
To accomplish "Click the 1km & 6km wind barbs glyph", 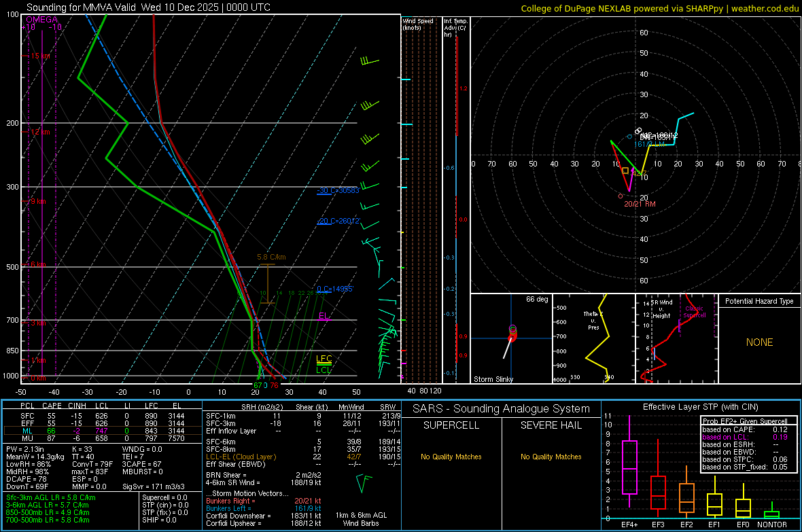I will click(363, 483).
